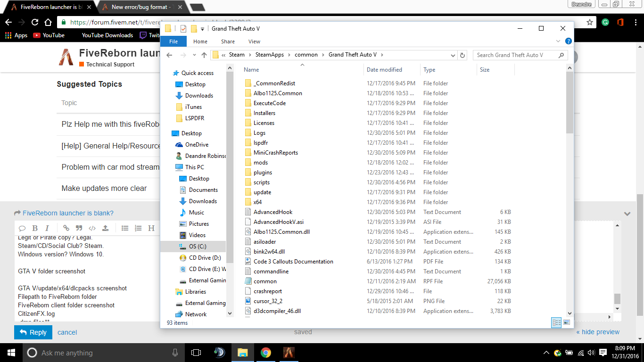
Task: Click Search Grand Theft Auto V field
Action: coord(520,55)
